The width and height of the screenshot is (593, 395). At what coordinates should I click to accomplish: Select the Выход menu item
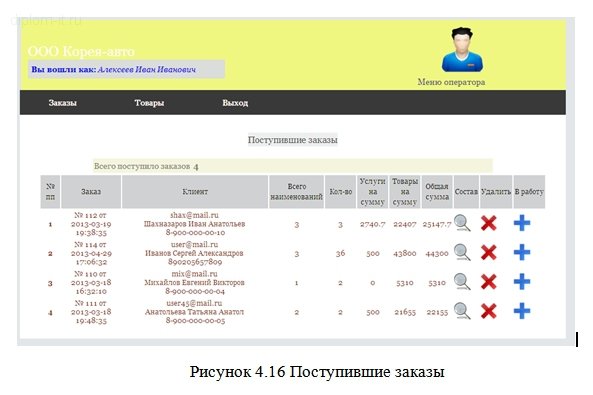[x=235, y=103]
